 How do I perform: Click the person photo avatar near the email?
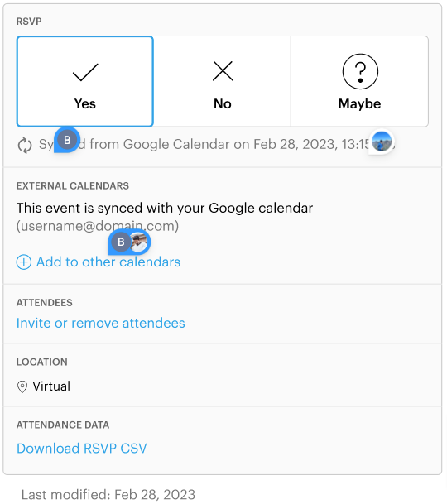139,242
